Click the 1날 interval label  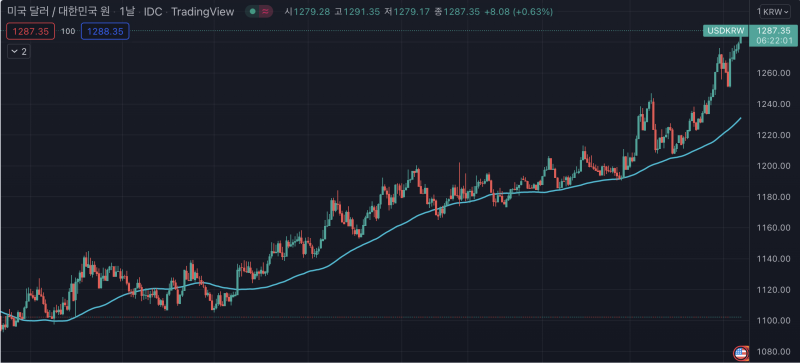(x=127, y=11)
